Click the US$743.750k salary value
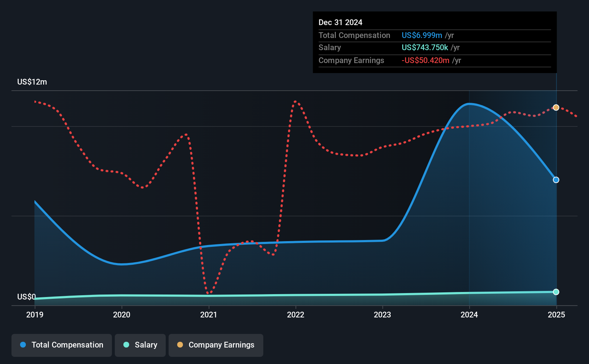This screenshot has height=364, width=589. click(x=425, y=47)
